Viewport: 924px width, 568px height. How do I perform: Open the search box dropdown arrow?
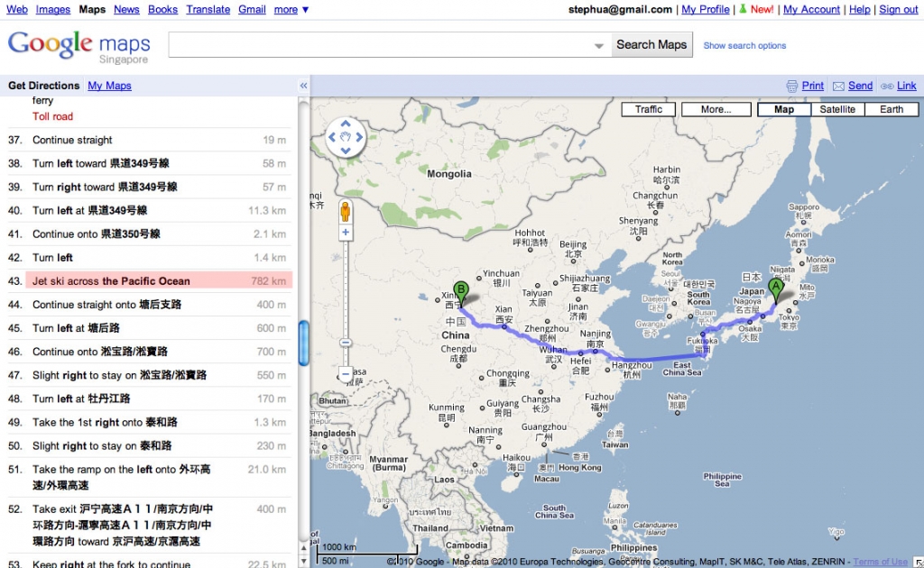(x=599, y=45)
